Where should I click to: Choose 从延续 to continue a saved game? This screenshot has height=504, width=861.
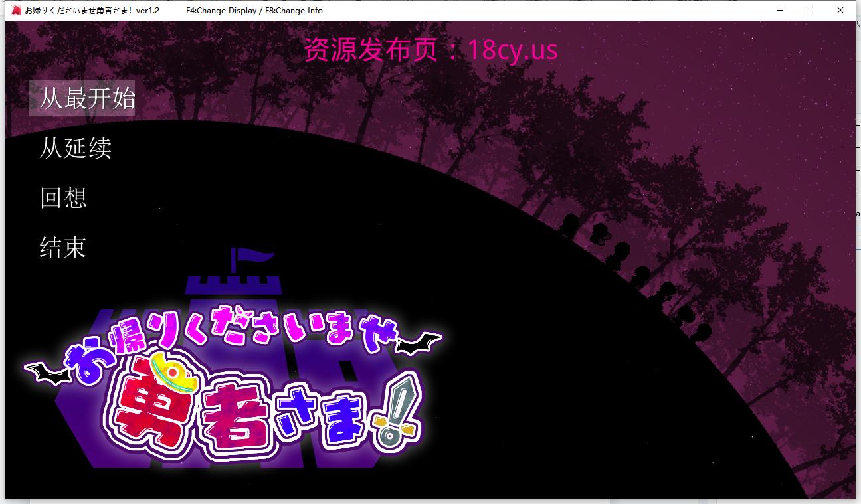(75, 147)
